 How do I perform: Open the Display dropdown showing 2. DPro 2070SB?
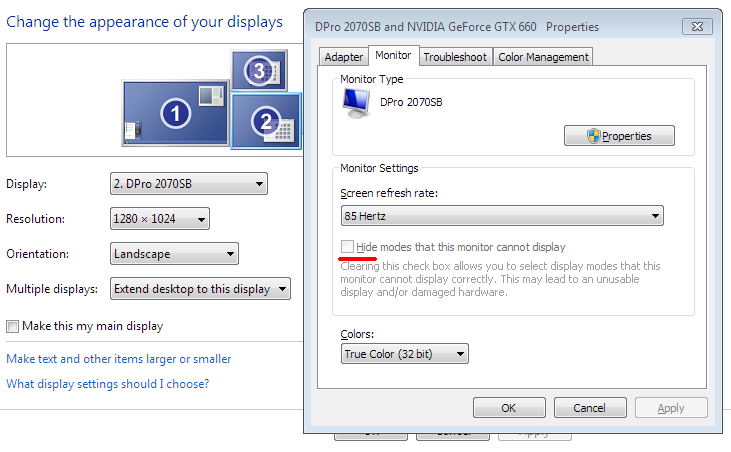pyautogui.click(x=189, y=184)
